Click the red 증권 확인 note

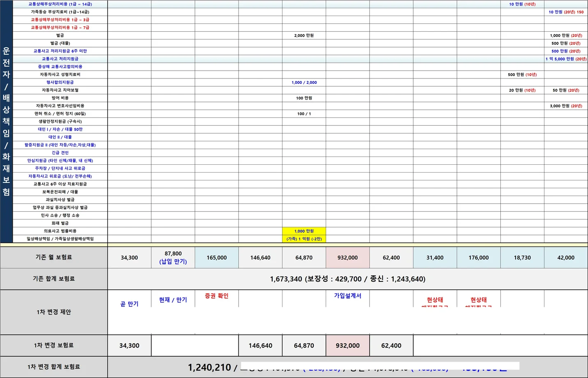point(217,295)
